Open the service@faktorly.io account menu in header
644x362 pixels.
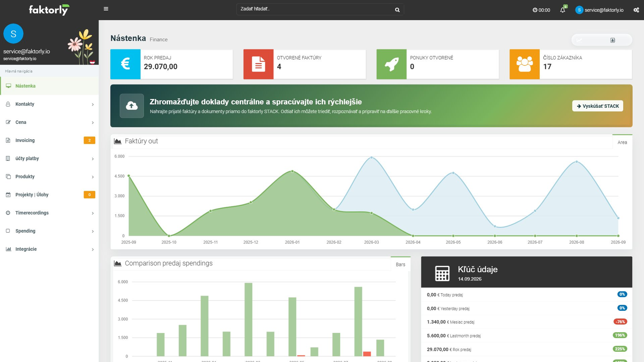pos(599,10)
